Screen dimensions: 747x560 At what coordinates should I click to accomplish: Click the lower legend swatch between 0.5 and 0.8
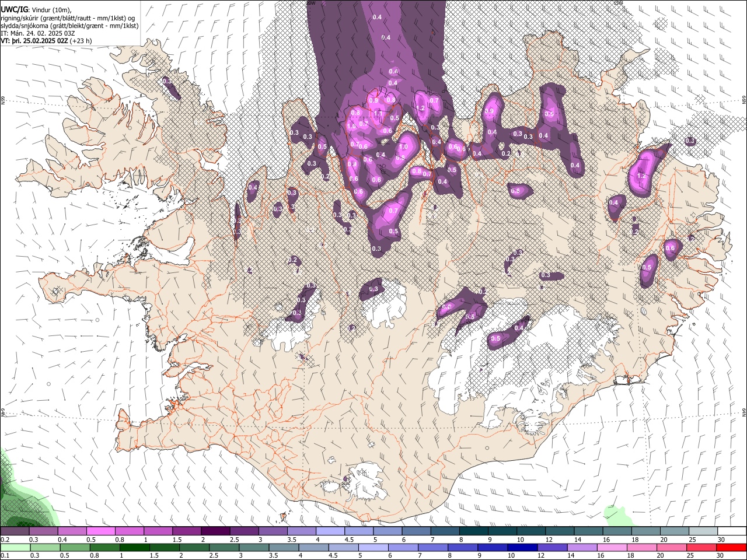75,548
